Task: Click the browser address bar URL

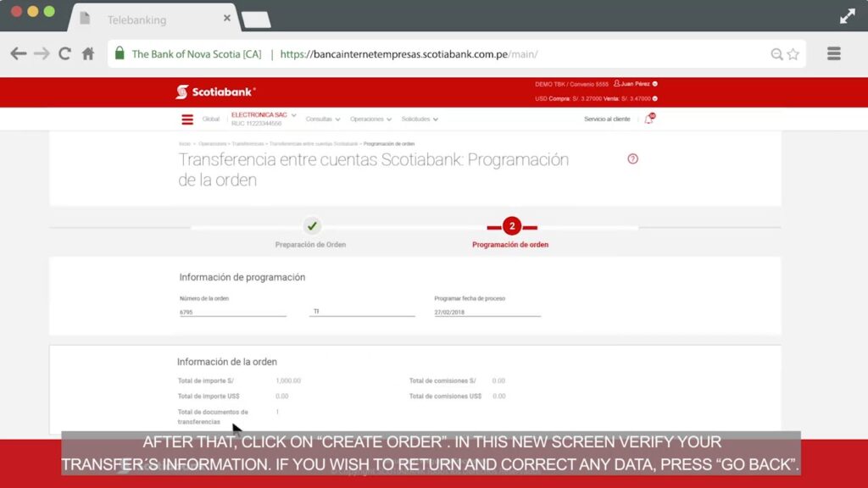Action: point(409,54)
